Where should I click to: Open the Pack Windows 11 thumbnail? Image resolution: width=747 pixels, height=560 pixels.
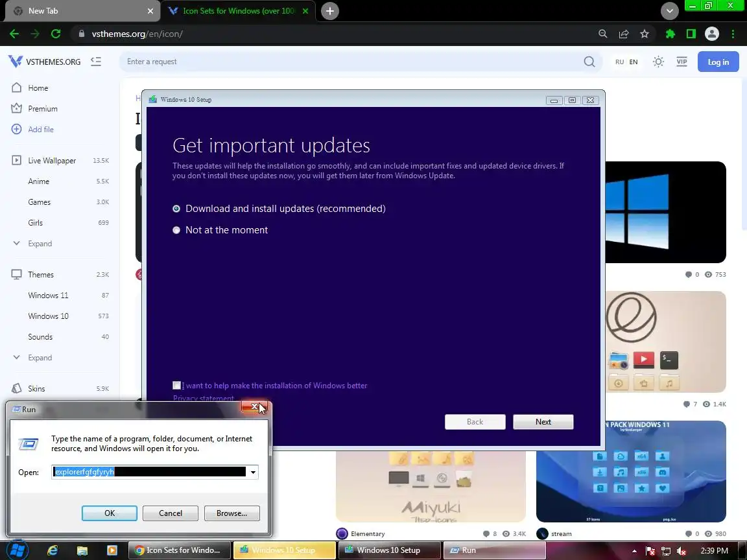631,471
